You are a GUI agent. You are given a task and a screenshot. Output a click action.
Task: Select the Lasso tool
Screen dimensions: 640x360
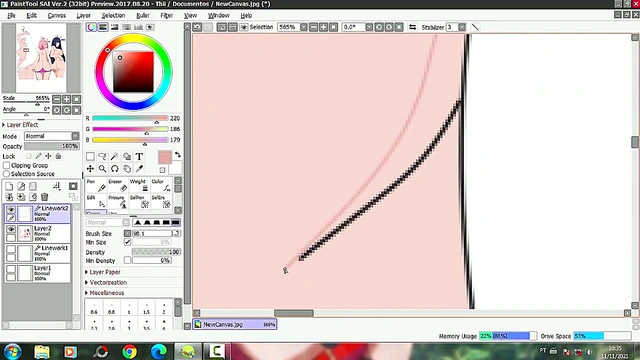(102, 156)
